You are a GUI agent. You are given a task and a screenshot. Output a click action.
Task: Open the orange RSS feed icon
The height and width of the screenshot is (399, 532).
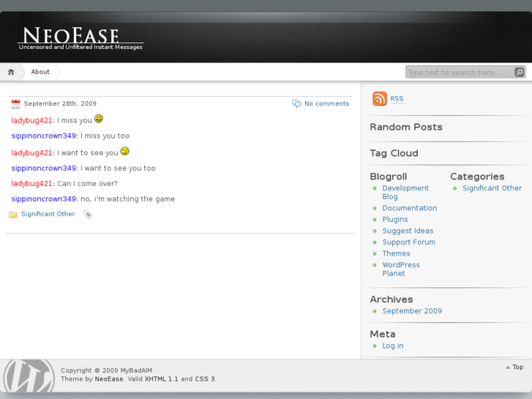379,99
